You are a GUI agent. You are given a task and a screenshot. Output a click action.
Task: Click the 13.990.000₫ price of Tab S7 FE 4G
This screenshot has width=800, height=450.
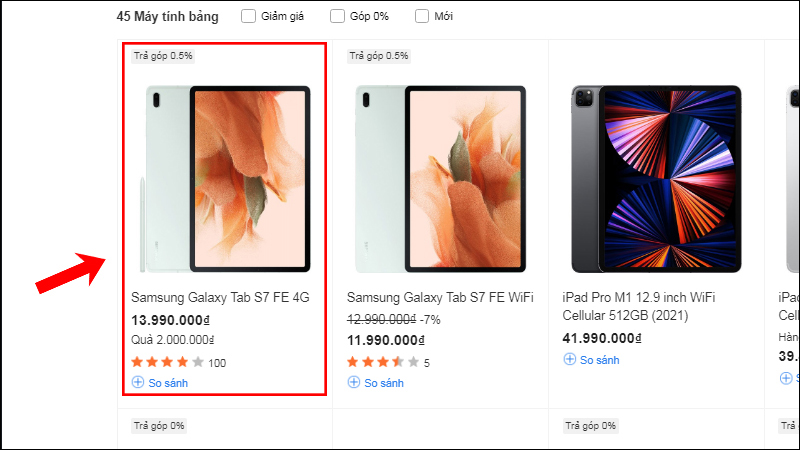(x=171, y=320)
